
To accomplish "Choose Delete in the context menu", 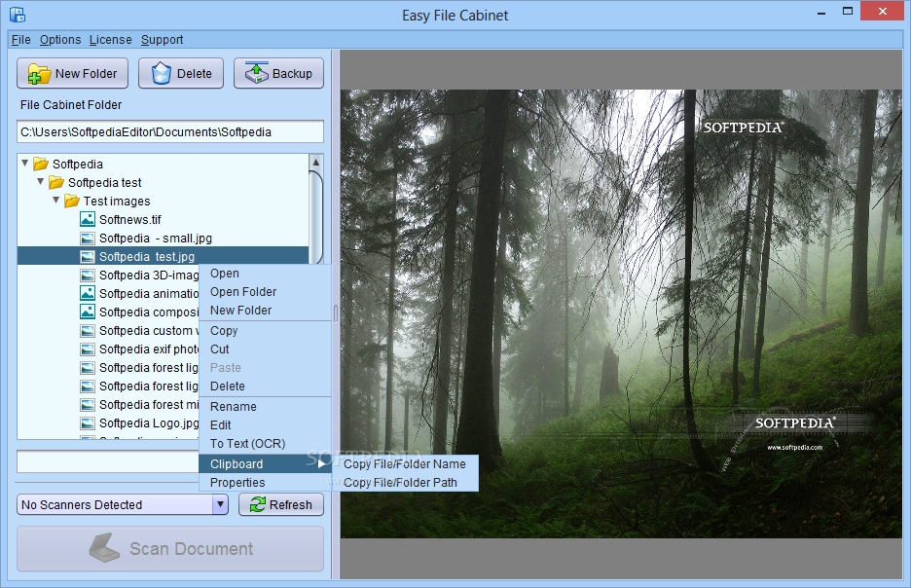I will coord(265,386).
